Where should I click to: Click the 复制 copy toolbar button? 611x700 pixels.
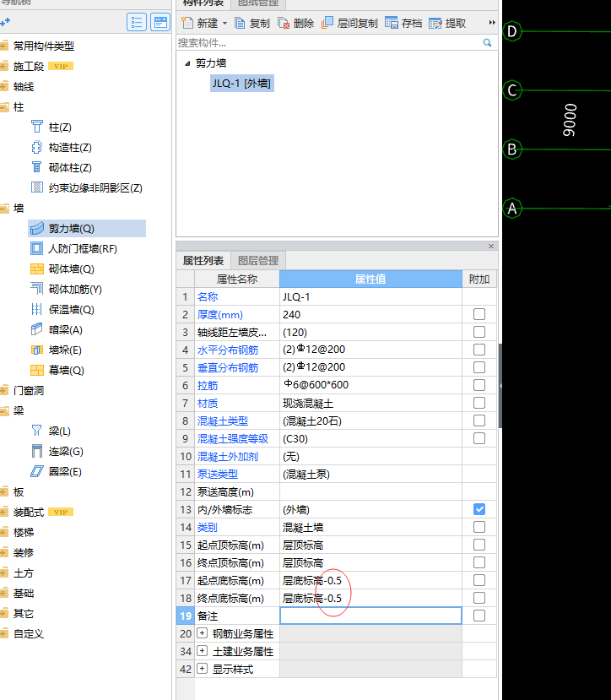[x=252, y=23]
